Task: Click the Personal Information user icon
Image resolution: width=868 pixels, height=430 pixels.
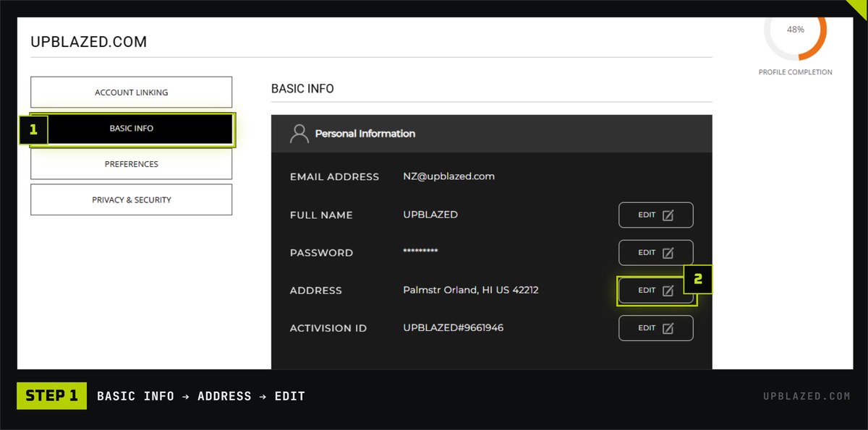Action: [x=299, y=134]
